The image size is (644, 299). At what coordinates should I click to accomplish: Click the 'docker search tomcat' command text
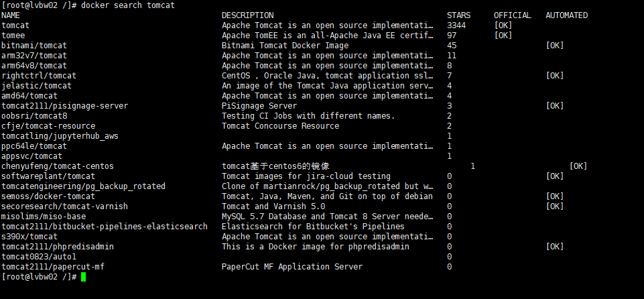coord(128,5)
